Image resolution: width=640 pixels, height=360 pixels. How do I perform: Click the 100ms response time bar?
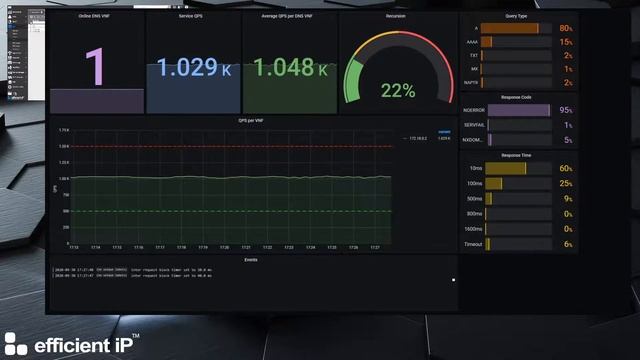493,183
